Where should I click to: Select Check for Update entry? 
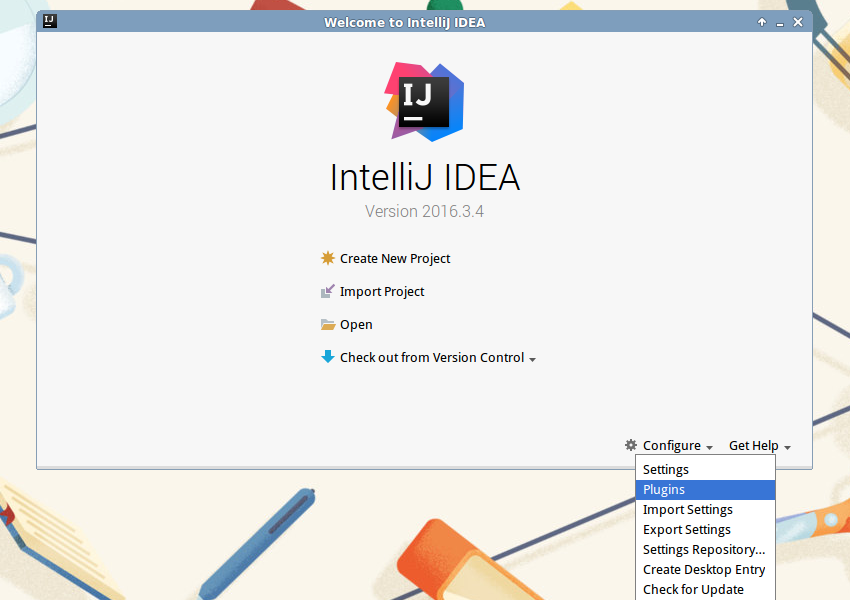[x=705, y=590]
